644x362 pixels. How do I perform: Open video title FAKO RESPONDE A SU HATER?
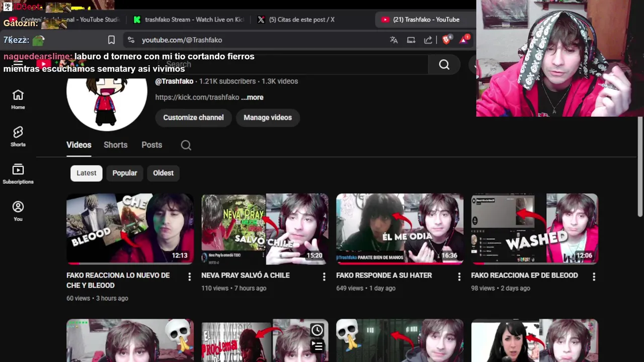coord(384,276)
